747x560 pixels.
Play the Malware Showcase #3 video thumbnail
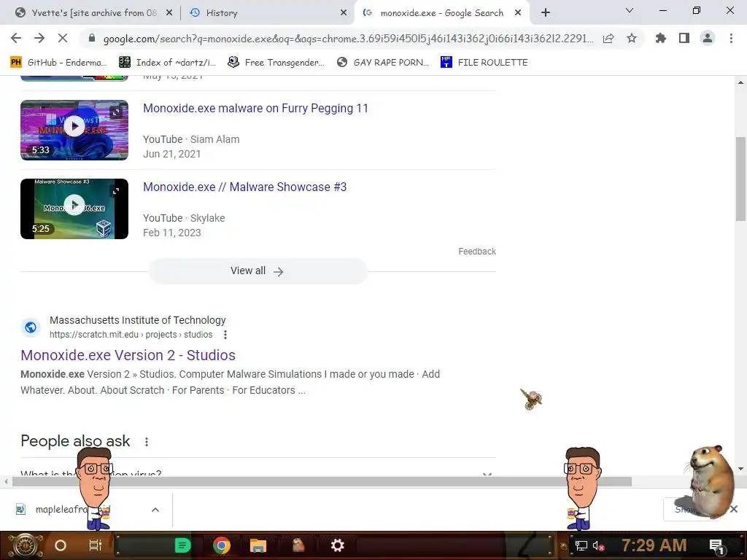coord(74,209)
